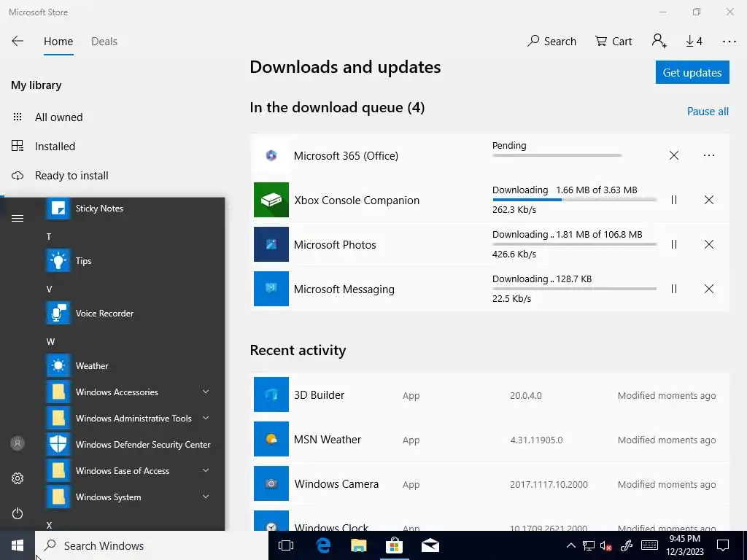The image size is (747, 560).
Task: Open File Explorer from the taskbar
Action: click(358, 545)
